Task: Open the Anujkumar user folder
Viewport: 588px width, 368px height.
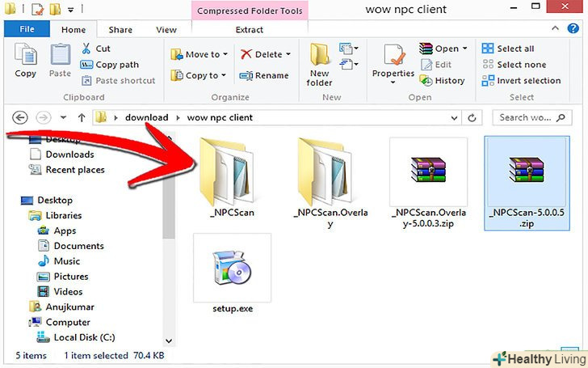Action: click(61, 307)
